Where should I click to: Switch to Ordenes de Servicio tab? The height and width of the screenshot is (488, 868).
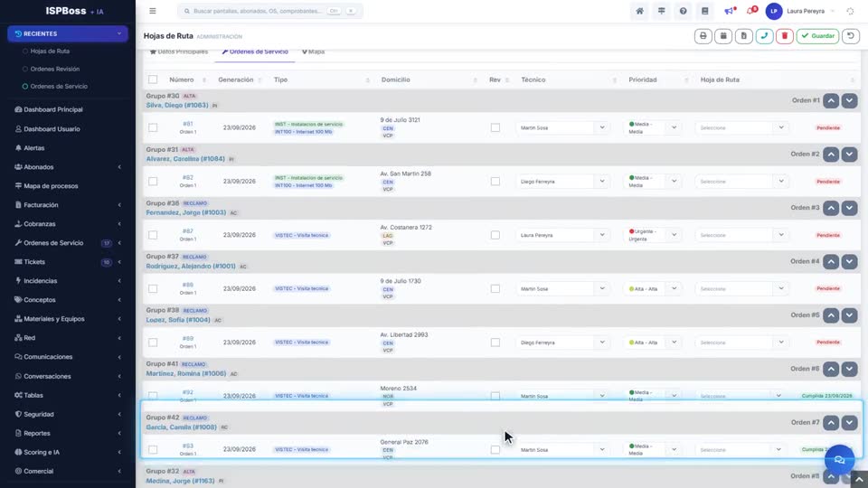tap(255, 52)
